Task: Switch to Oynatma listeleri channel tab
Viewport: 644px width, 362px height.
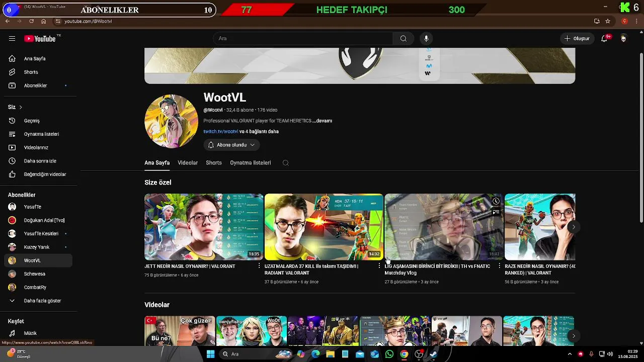Action: click(x=251, y=163)
